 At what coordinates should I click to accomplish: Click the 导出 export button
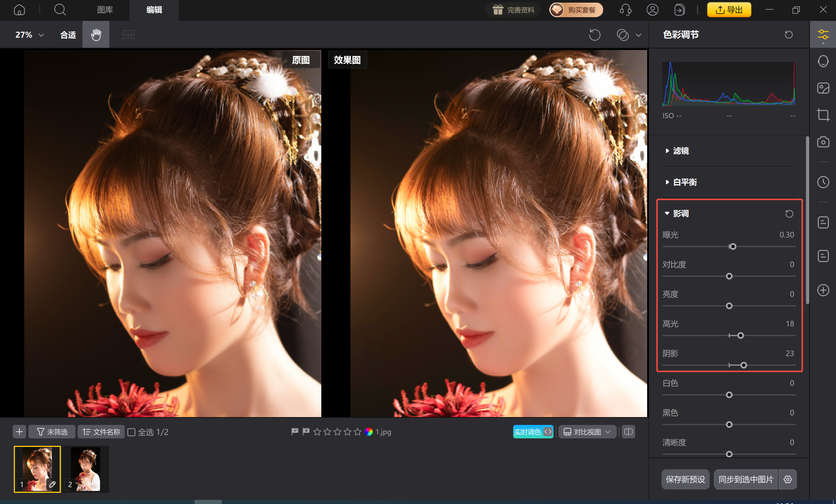(729, 10)
